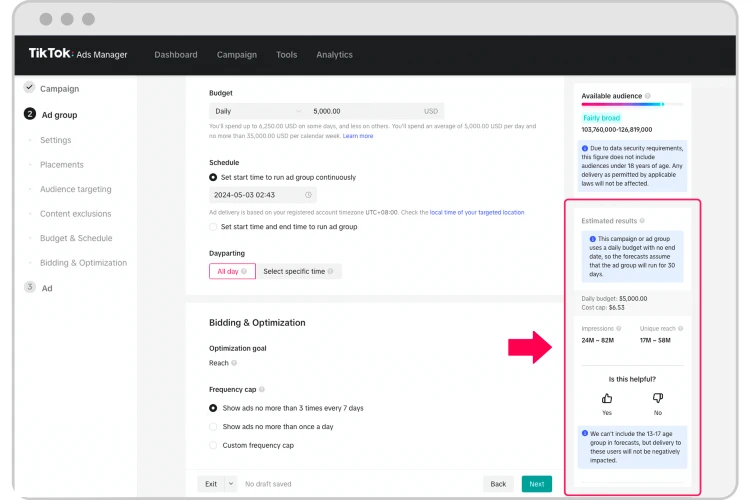
Task: Choose Select specific time dayparting
Action: click(298, 271)
